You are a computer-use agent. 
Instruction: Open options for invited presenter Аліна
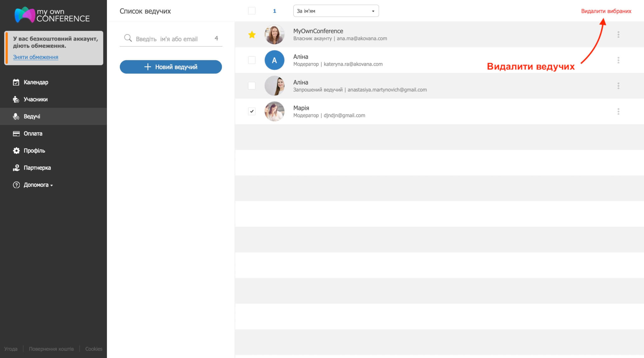(618, 86)
